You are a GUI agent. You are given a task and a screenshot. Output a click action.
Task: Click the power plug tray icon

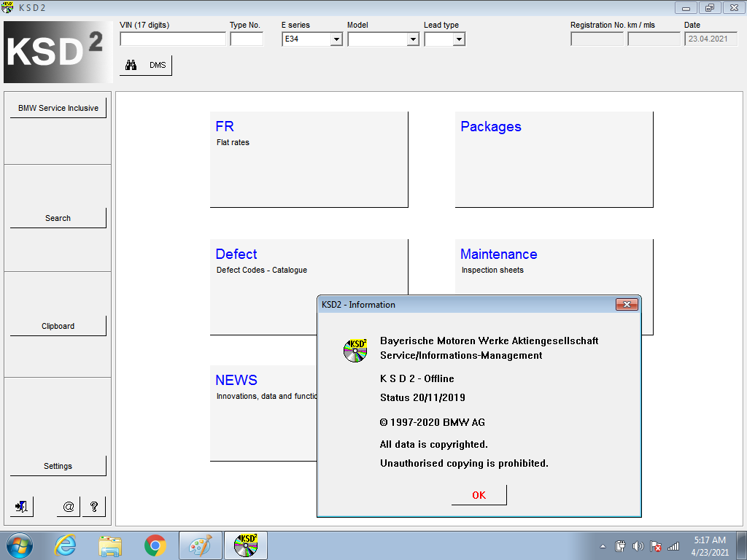click(x=620, y=546)
